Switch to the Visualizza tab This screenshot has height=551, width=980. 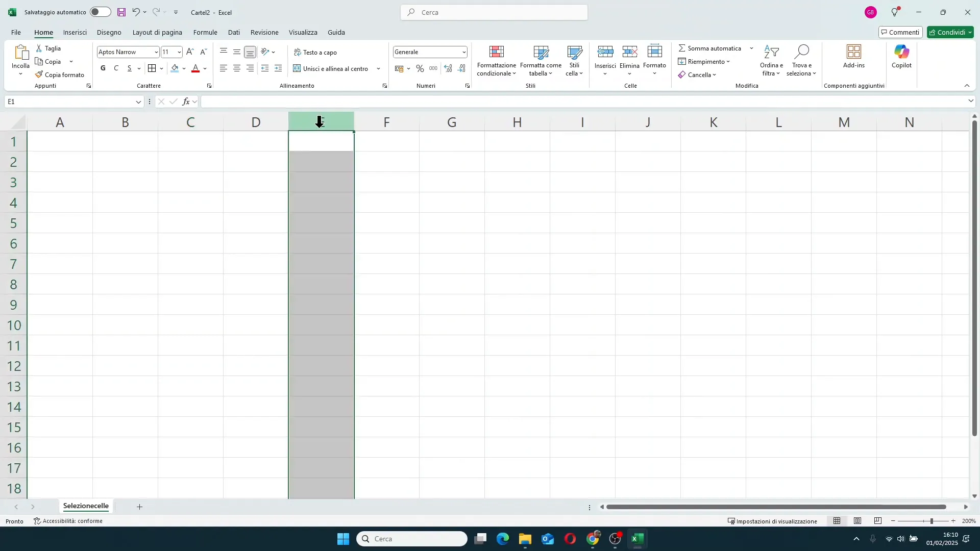coord(303,32)
